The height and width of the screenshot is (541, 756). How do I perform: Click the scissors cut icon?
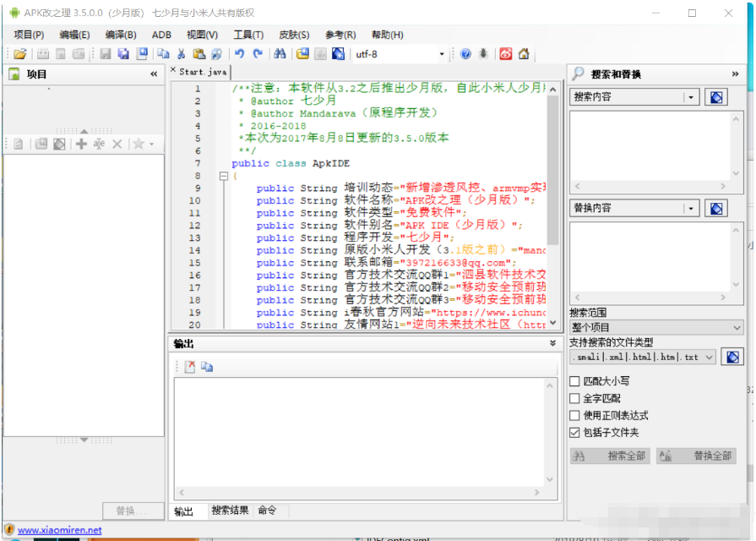(x=182, y=53)
